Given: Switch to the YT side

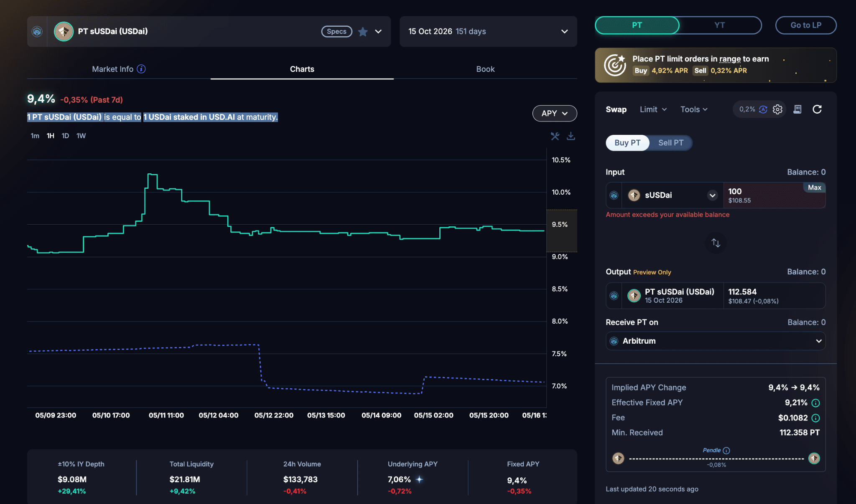Looking at the screenshot, I should tap(720, 25).
